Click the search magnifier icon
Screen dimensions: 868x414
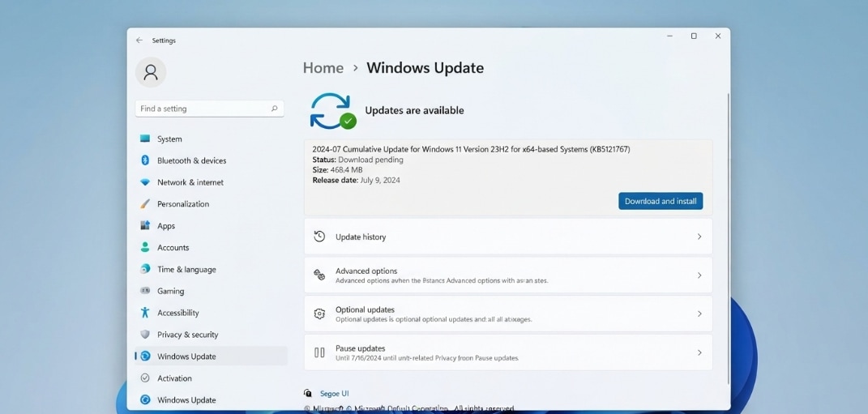pyautogui.click(x=274, y=109)
